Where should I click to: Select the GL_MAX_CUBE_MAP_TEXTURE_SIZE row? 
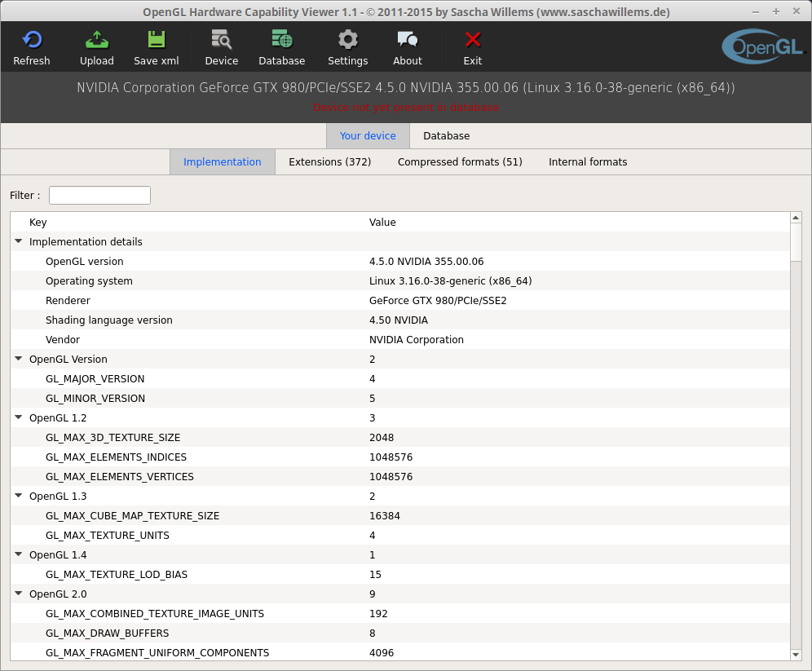tap(399, 515)
